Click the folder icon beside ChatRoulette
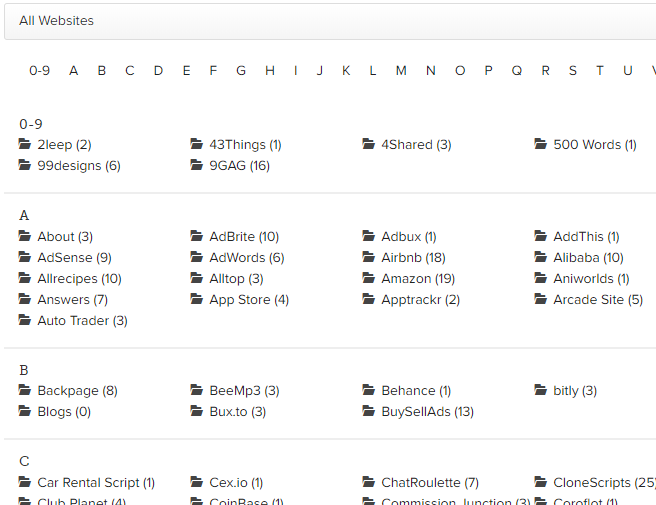The image size is (656, 505). (369, 482)
